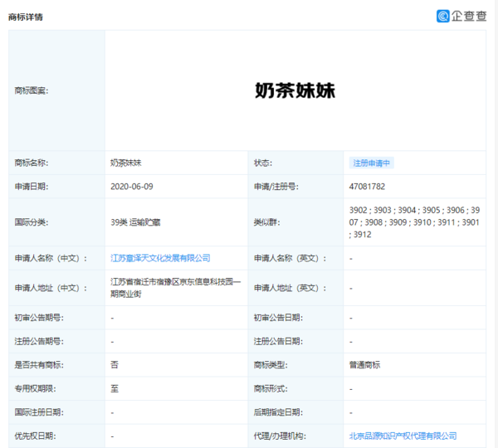The width and height of the screenshot is (498, 448).
Task: Click the 普通商标 trademark type value
Action: coord(367,365)
